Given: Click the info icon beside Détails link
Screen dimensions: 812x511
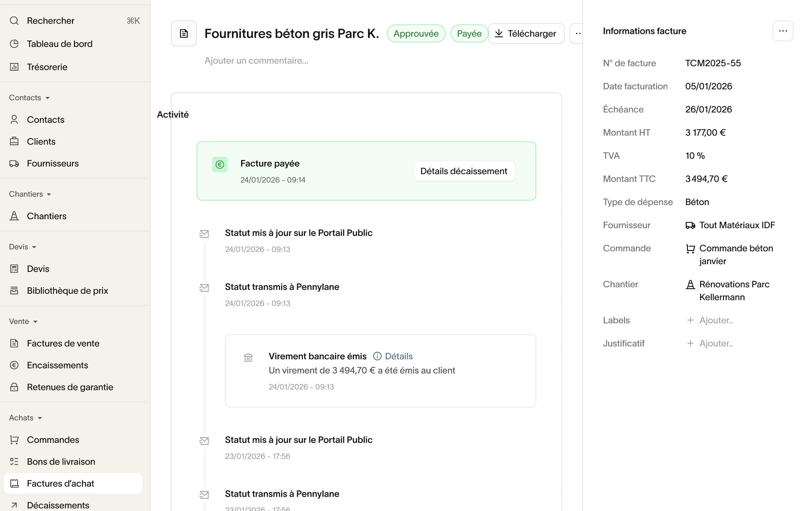Looking at the screenshot, I should pyautogui.click(x=377, y=356).
